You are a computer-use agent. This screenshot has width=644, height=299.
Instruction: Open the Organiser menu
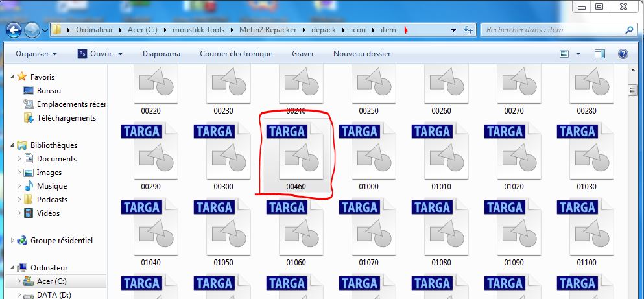click(36, 54)
